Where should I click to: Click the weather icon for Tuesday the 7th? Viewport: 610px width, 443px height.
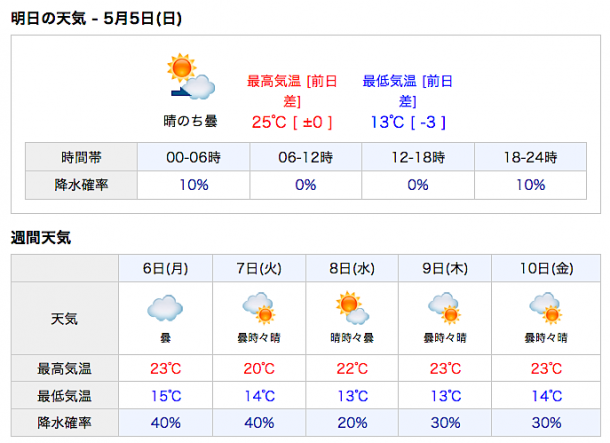258,308
